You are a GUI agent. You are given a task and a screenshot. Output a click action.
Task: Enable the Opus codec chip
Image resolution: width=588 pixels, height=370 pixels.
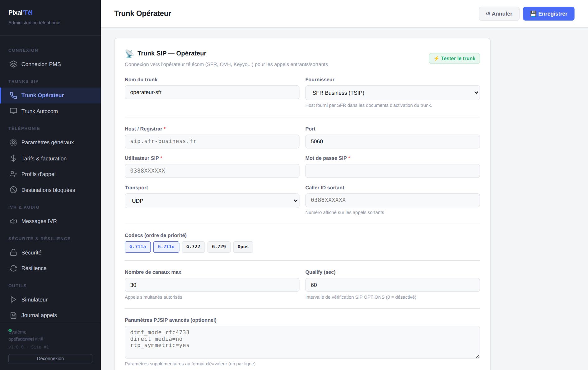(x=243, y=247)
